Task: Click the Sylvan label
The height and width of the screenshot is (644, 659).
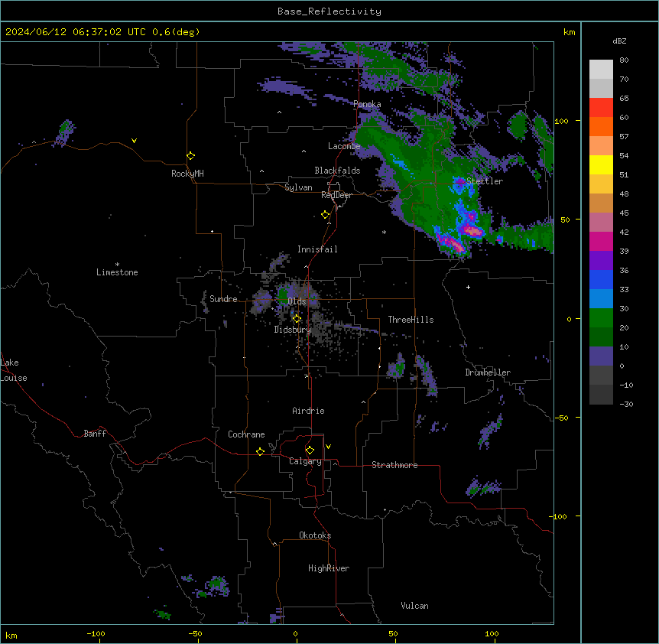Action: point(298,187)
